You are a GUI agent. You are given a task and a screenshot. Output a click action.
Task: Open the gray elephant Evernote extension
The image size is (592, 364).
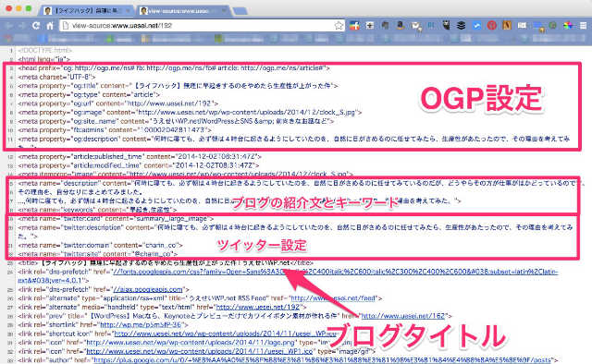[x=385, y=26]
